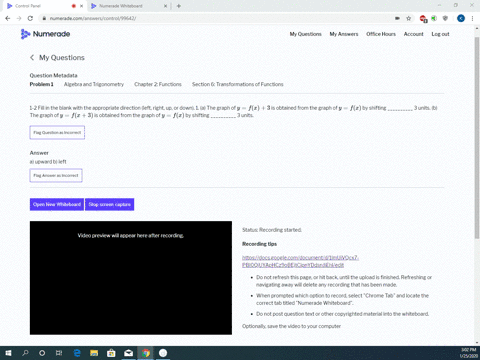Click the page vertical scrollbar
This screenshot has height=360, width=480.
tap(477, 138)
